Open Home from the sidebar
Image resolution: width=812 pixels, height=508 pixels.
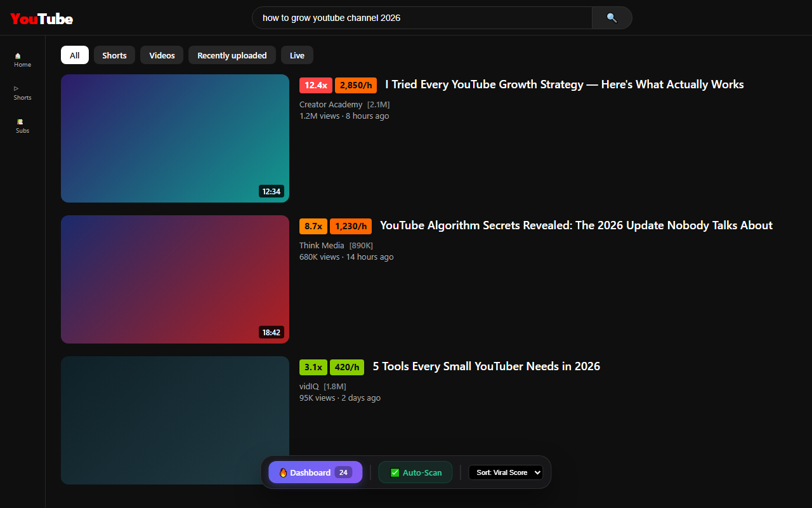pyautogui.click(x=22, y=60)
